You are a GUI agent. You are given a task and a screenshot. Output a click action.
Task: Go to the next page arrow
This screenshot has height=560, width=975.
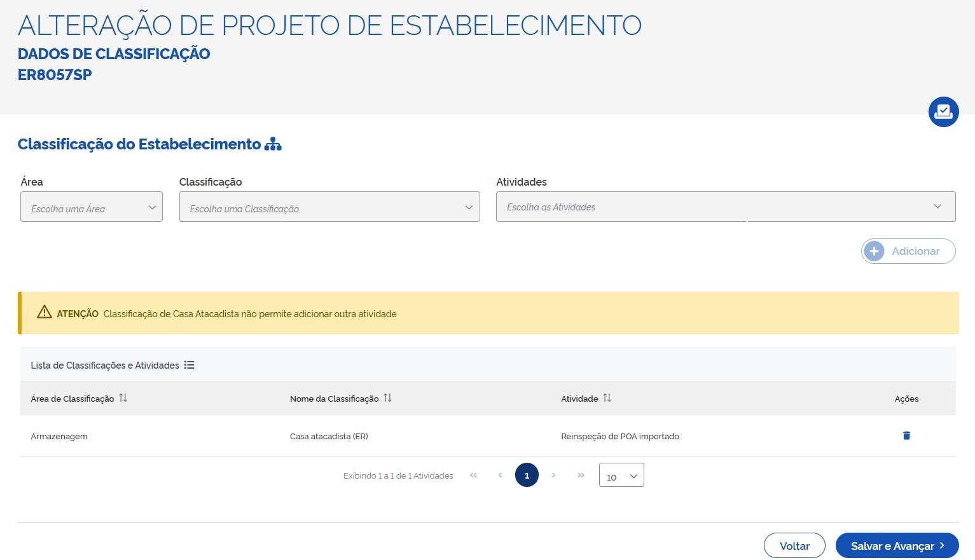pos(553,475)
